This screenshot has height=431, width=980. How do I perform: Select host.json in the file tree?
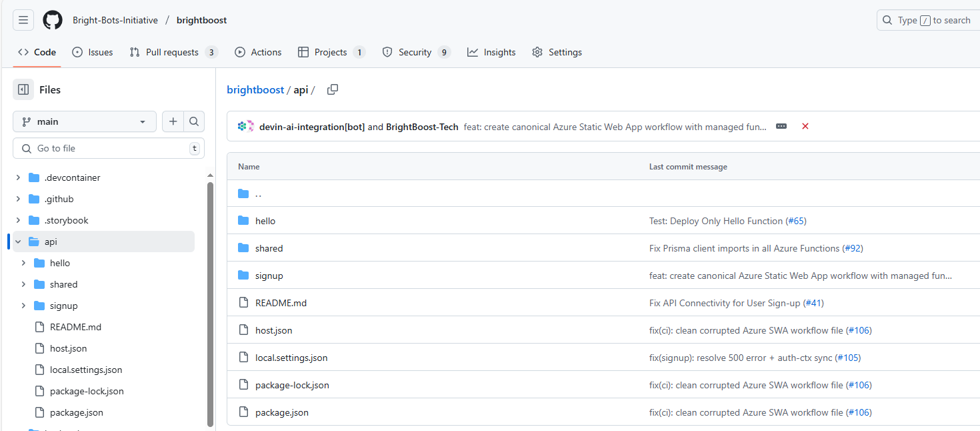pos(68,348)
